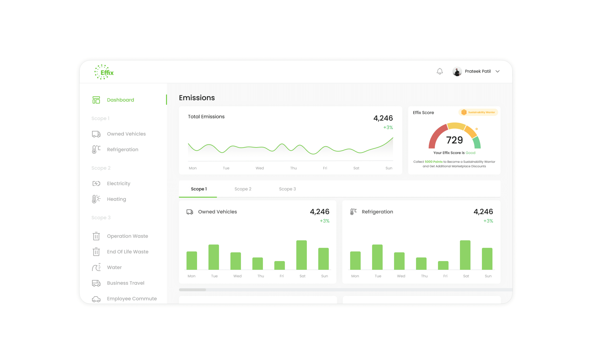Screen dimensions: 592x364
Task: Click the green 'Good' score status text
Action: click(x=470, y=153)
